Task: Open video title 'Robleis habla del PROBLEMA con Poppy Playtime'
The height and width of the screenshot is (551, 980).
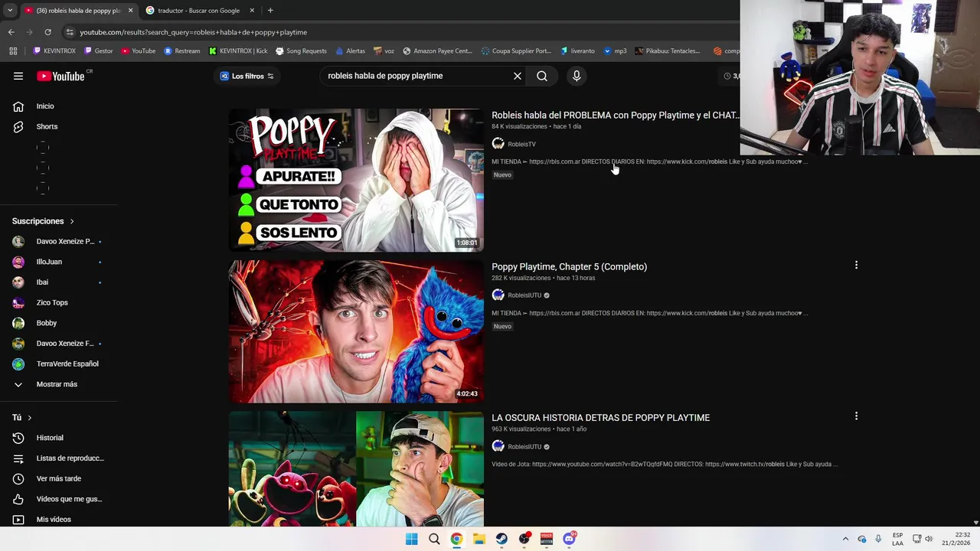Action: click(x=616, y=116)
